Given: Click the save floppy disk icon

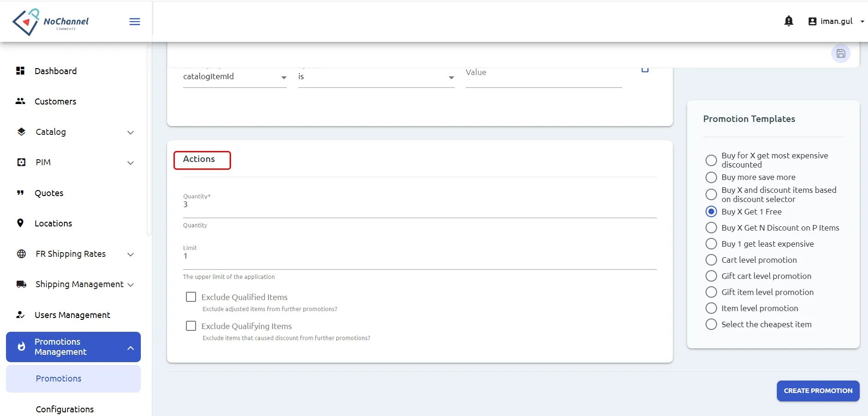Looking at the screenshot, I should [841, 53].
